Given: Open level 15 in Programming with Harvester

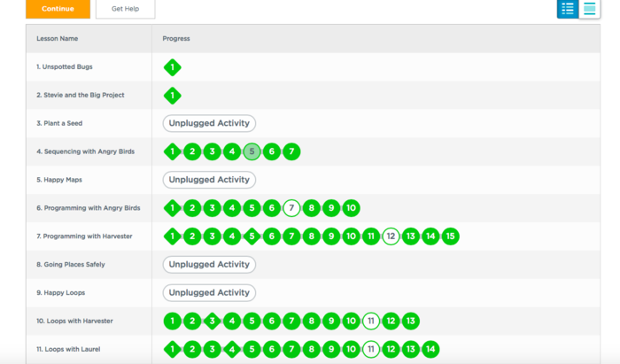Looking at the screenshot, I should click(x=450, y=236).
